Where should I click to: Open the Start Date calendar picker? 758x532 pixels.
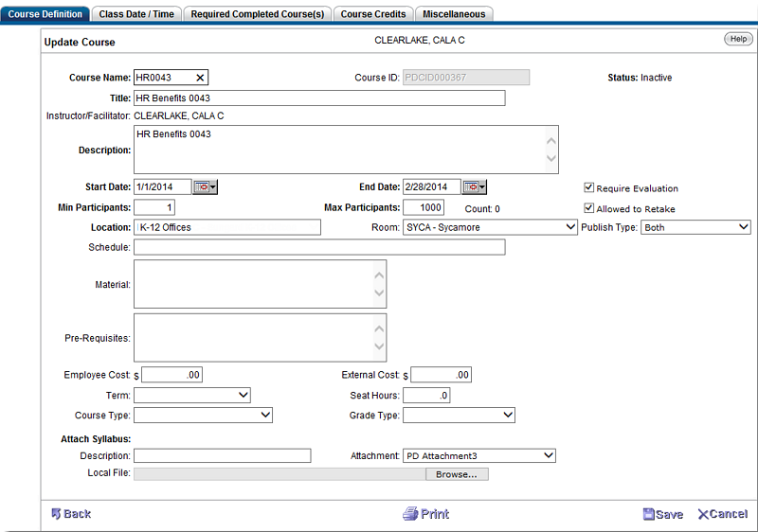tap(206, 187)
